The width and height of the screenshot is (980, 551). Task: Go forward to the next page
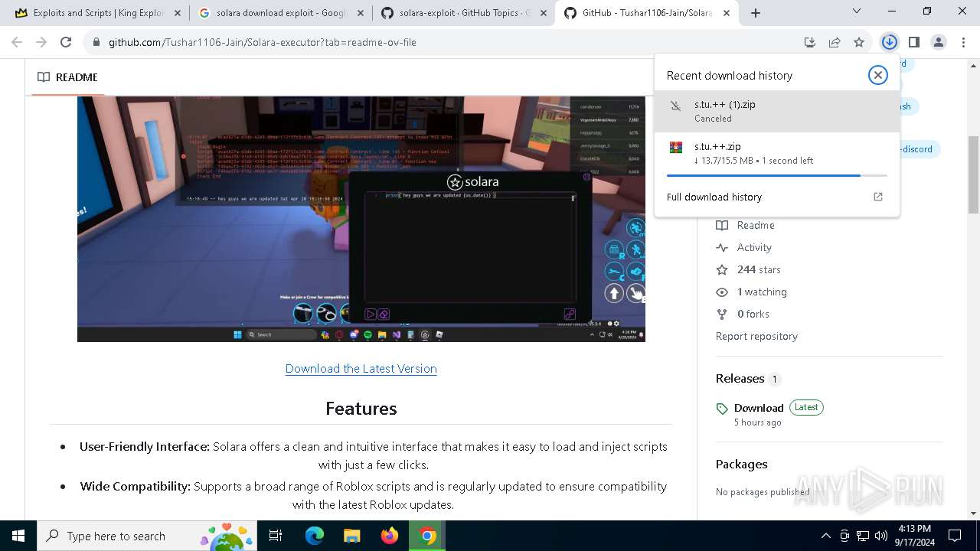42,42
